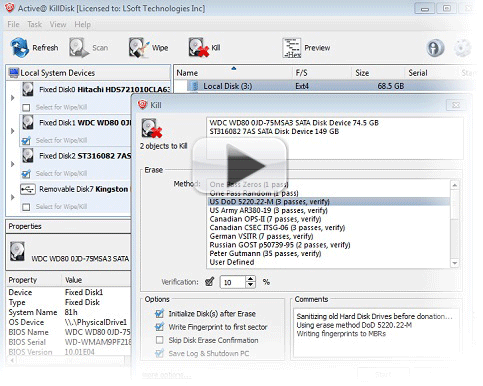
Task: Toggle Select for Wipe/Kill under Fixed Disk0
Action: 26,107
